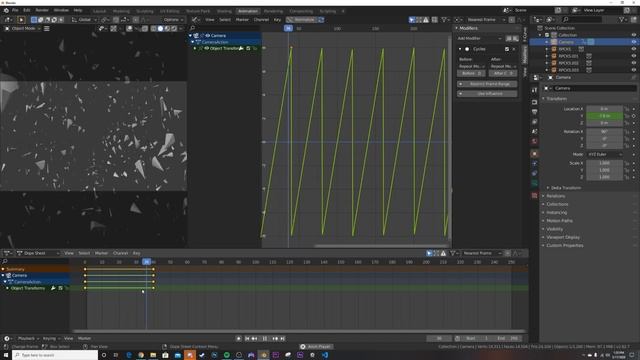Open the Windows Start menu
Viewport: 640px width, 360px height.
[x=6, y=355]
